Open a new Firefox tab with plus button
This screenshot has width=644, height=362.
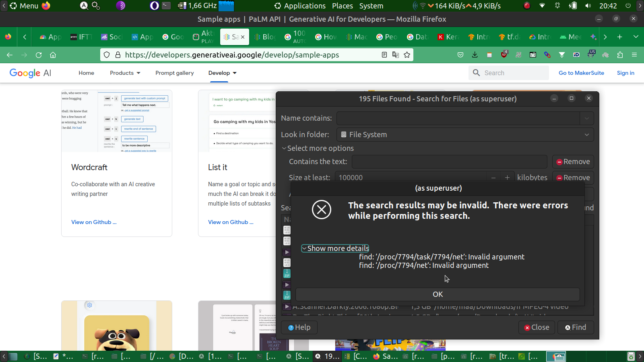click(620, 37)
